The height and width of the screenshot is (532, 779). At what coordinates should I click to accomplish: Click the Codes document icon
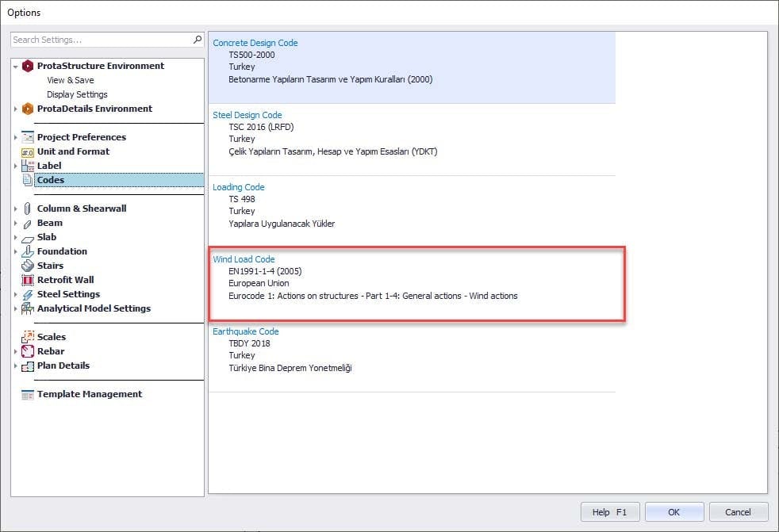pos(28,180)
